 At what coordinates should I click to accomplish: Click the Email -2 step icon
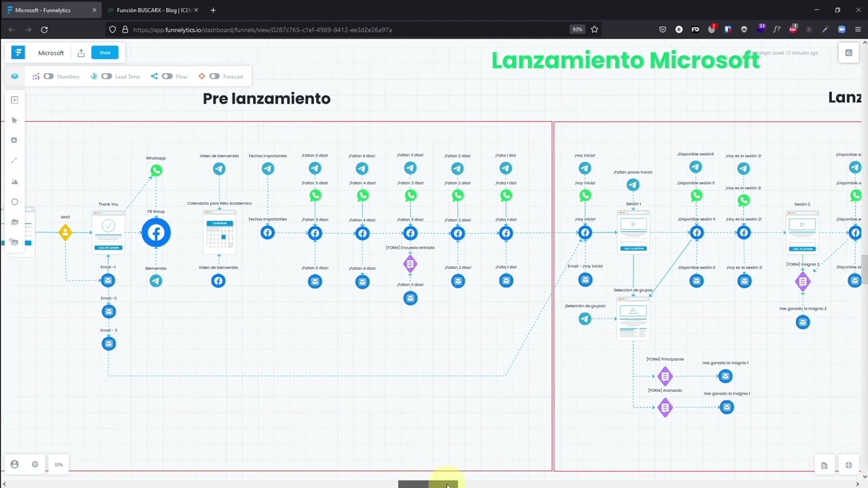click(108, 312)
